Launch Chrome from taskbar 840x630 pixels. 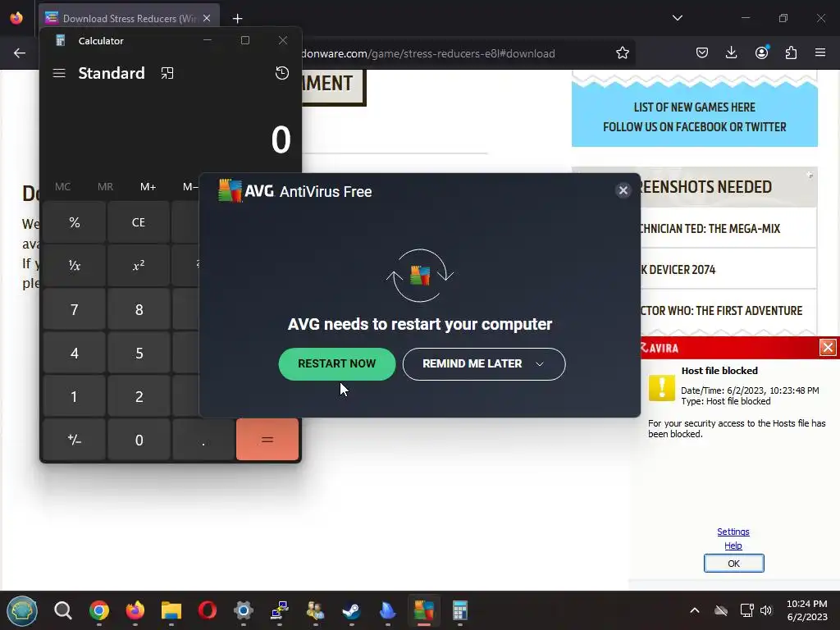pyautogui.click(x=99, y=610)
